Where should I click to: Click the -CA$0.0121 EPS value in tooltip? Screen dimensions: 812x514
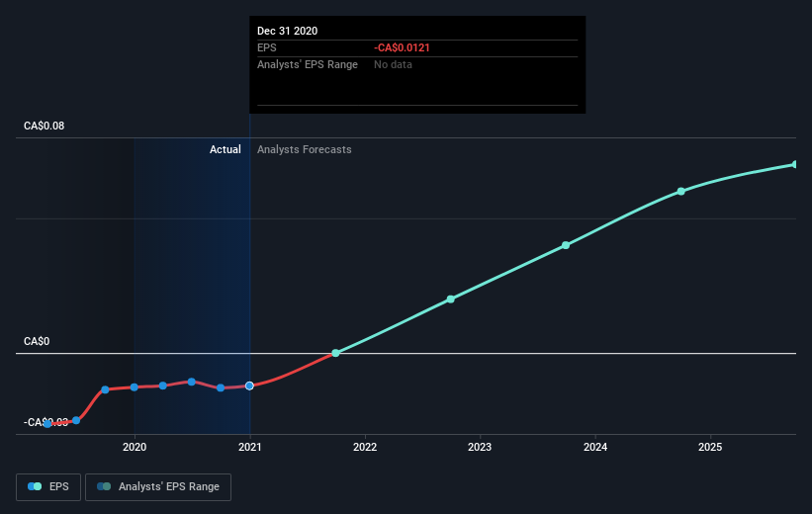click(402, 47)
